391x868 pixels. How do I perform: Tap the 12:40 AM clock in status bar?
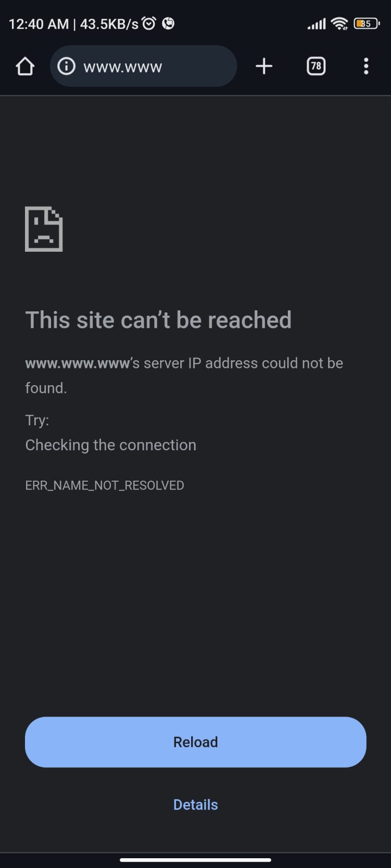coord(39,24)
